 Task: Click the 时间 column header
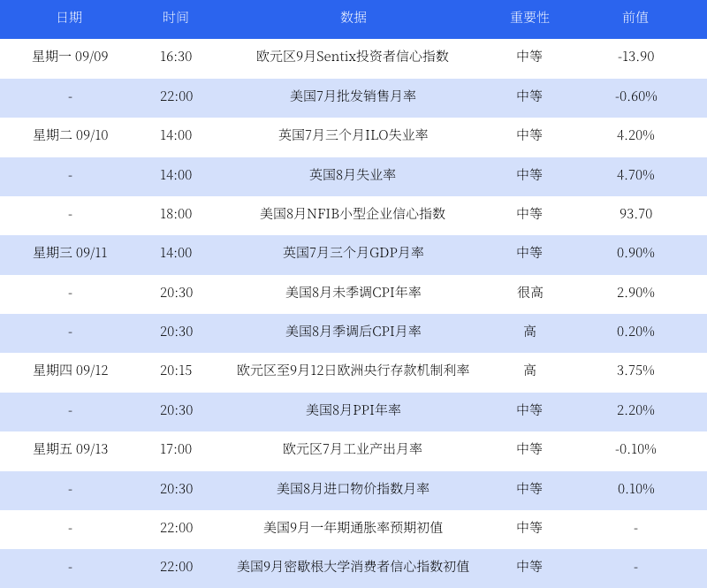pos(176,18)
